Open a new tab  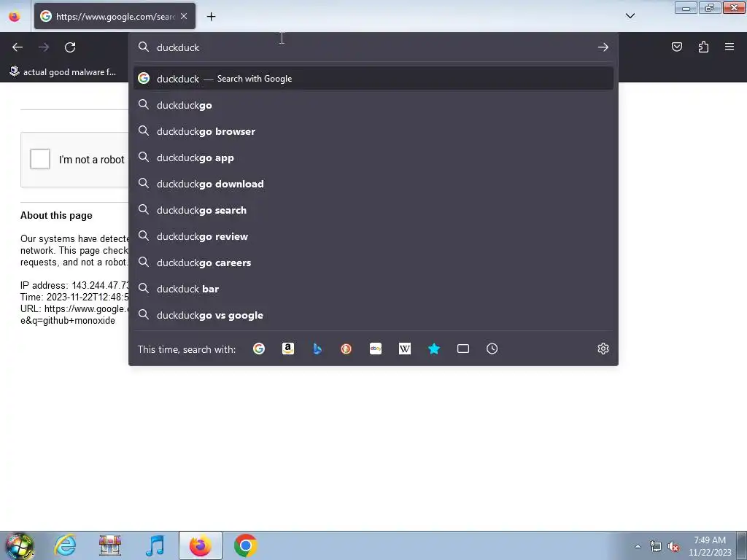211,17
